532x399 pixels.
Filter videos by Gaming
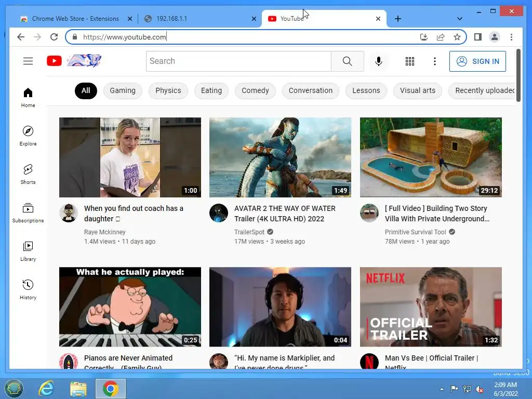click(x=123, y=90)
